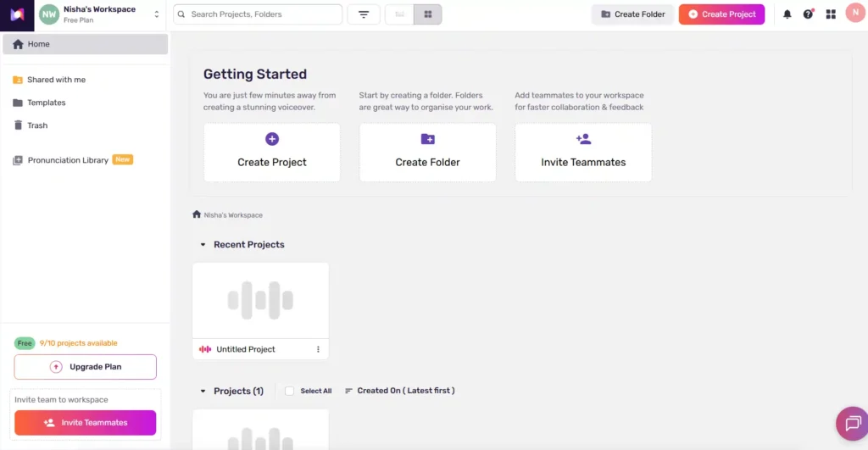Click the Invite team to workspace text
The height and width of the screenshot is (450, 868).
(61, 400)
